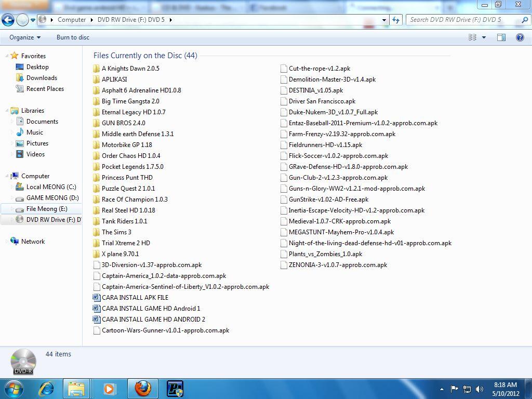The image size is (532, 399).
Task: Select the GUN BROS 2.4.0 folder icon
Action: (96, 123)
